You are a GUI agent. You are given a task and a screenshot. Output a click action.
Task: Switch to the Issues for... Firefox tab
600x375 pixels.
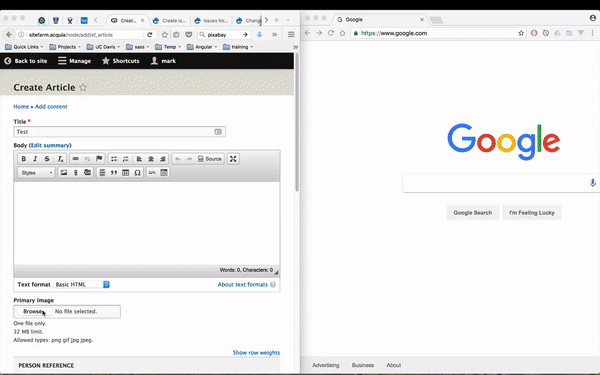point(211,21)
